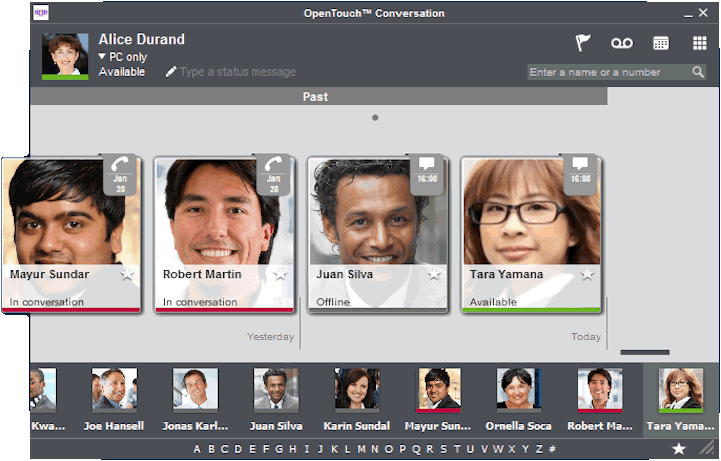This screenshot has height=461, width=721.
Task: Click the flag icon in the header
Action: point(583,43)
